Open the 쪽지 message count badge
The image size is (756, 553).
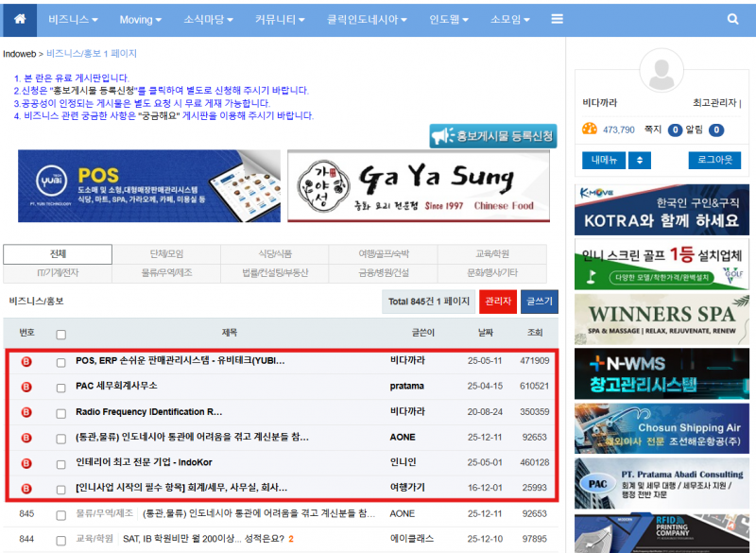point(676,130)
